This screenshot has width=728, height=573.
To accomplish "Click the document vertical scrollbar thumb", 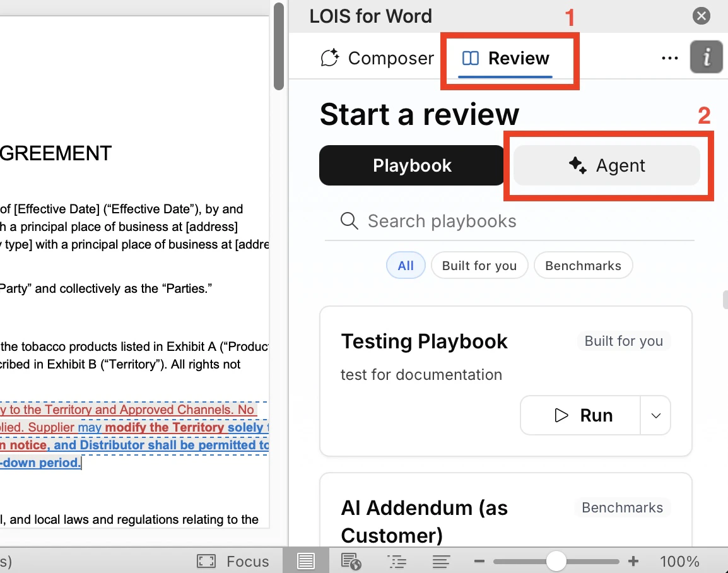I will point(279,47).
